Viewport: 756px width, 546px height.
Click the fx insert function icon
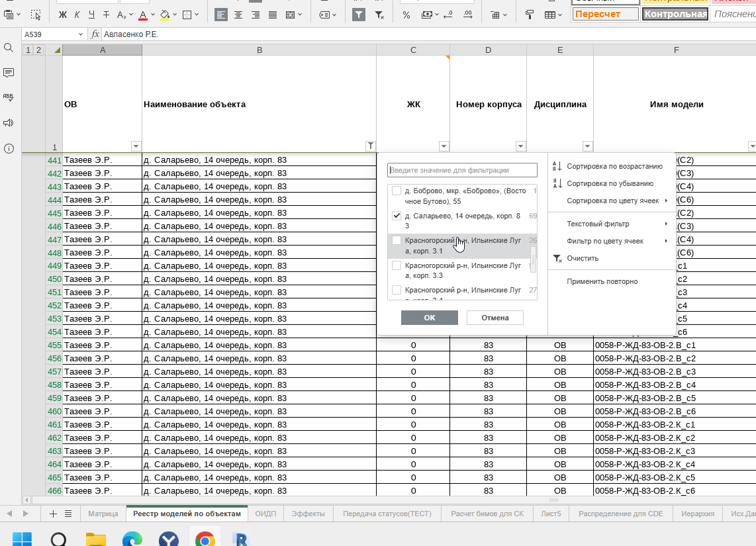[x=95, y=34]
